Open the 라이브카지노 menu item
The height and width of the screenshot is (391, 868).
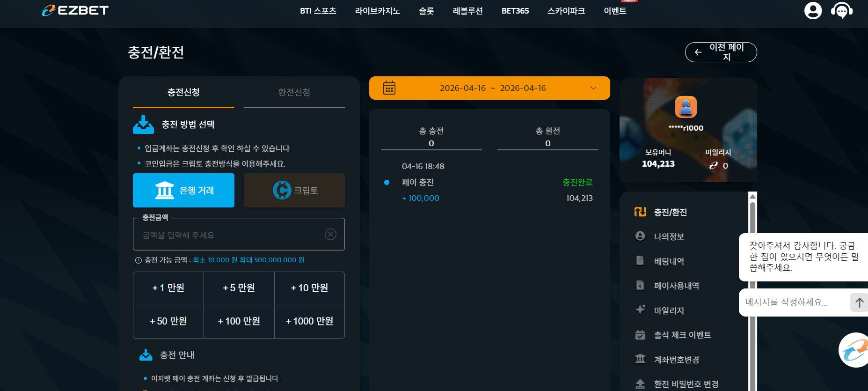coord(378,11)
